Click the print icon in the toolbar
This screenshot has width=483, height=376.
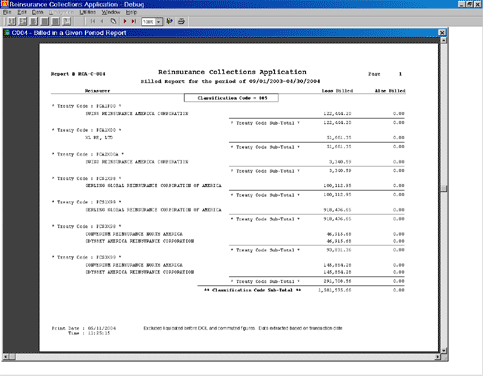tap(181, 21)
